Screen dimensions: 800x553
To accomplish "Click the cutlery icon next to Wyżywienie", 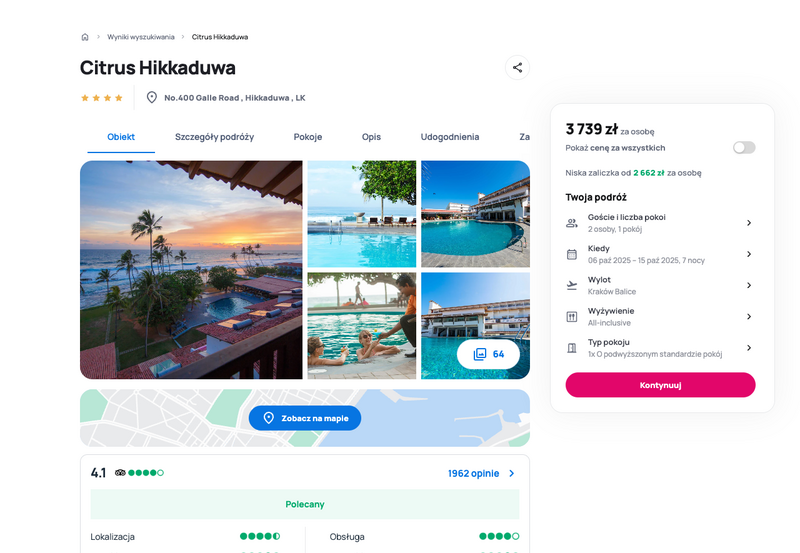I will tap(572, 317).
